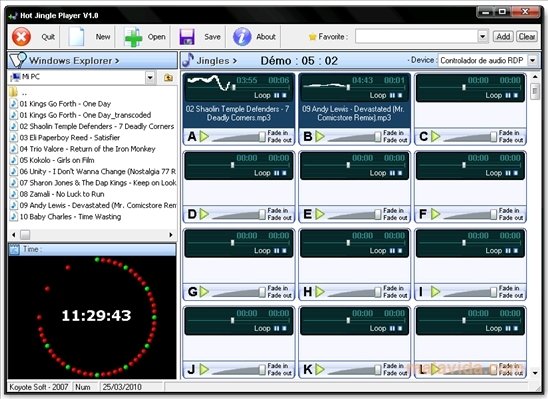The image size is (548, 399).
Task: Click the Windows Explorer magnifier icon
Action: [17, 60]
